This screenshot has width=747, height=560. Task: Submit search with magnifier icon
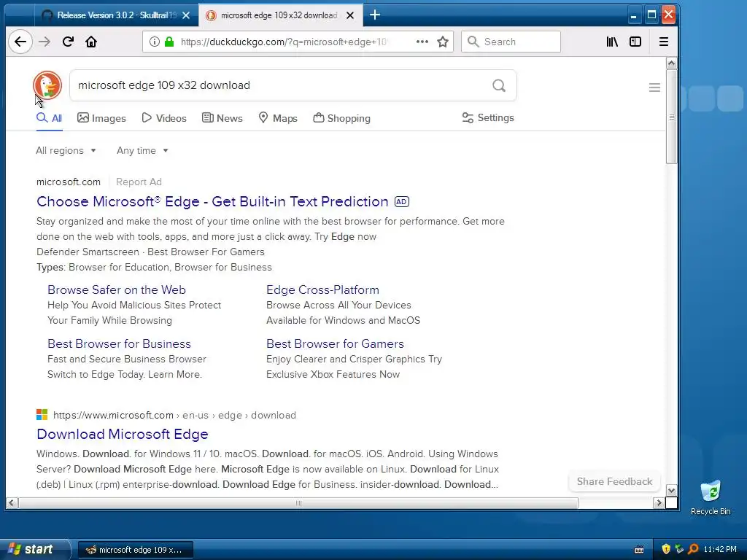499,86
